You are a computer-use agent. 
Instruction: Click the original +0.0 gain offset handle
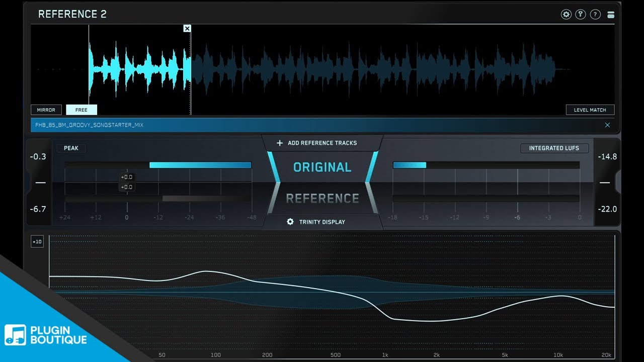point(126,177)
